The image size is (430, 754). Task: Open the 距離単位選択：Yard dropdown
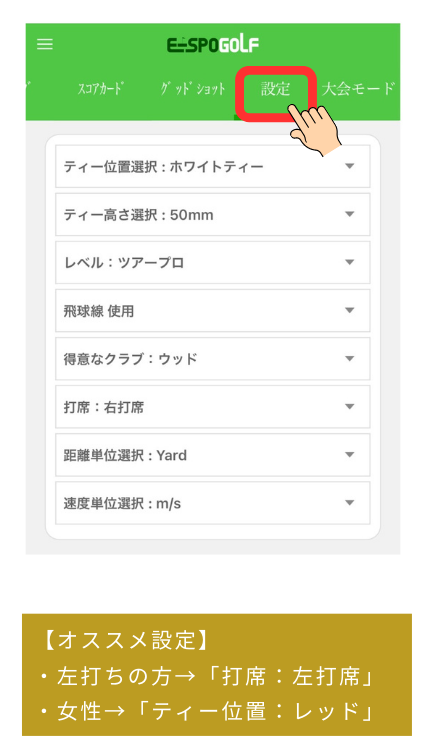213,455
